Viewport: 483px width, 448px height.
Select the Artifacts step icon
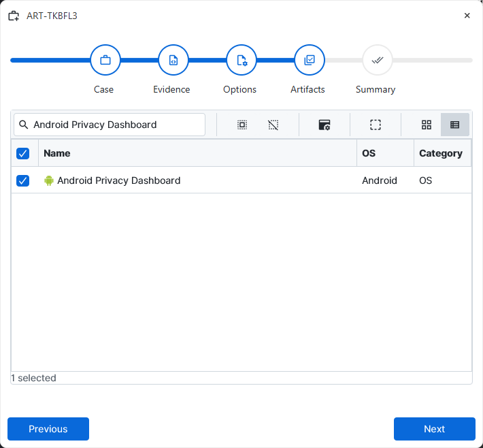310,60
